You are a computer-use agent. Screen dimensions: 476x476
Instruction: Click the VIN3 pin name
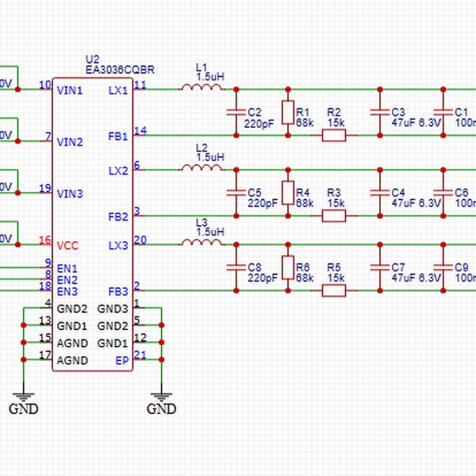[70, 194]
